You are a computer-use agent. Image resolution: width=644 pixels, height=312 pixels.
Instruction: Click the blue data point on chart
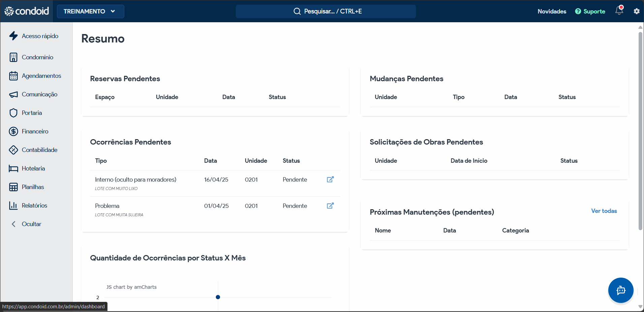point(218,297)
